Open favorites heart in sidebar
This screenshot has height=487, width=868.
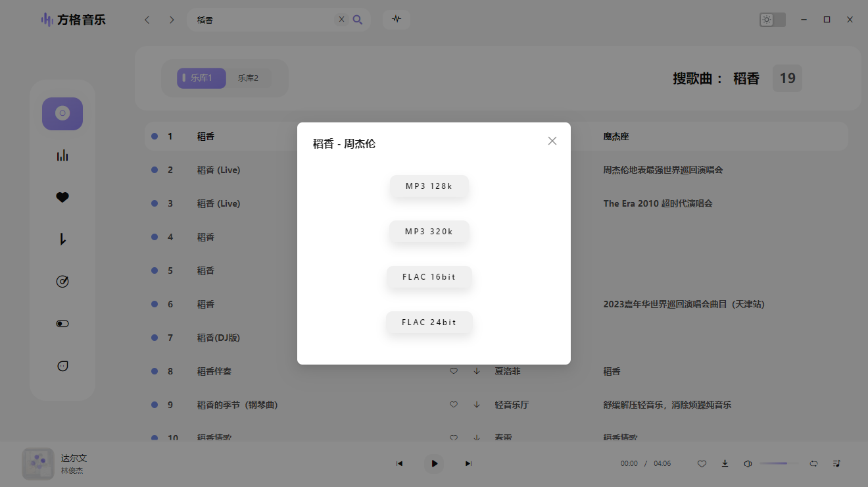[62, 197]
